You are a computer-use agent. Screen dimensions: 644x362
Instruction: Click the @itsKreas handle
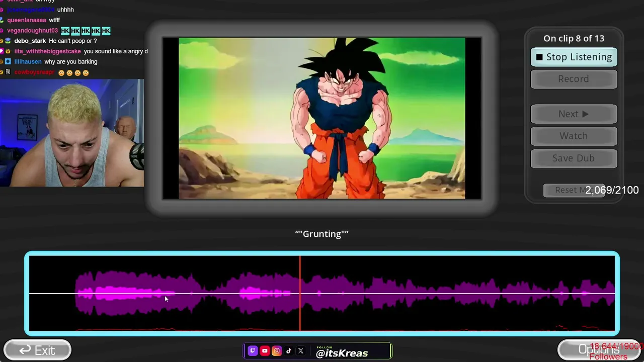pos(342,353)
